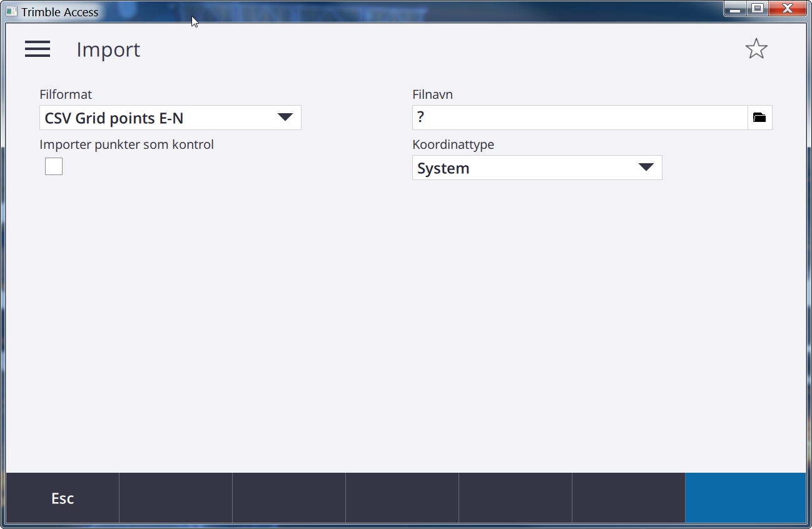Click the Import page title
812x529 pixels.
tap(108, 49)
